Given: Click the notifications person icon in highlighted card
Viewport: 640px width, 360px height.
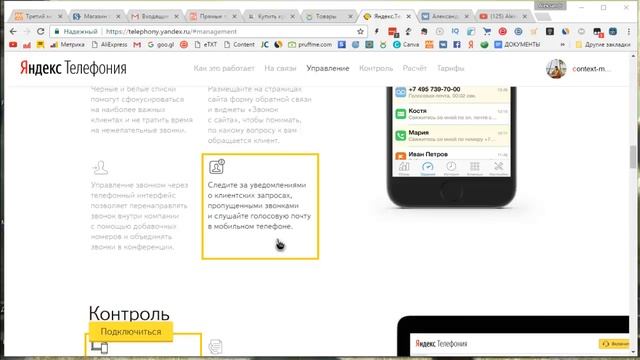Looking at the screenshot, I should pyautogui.click(x=217, y=167).
